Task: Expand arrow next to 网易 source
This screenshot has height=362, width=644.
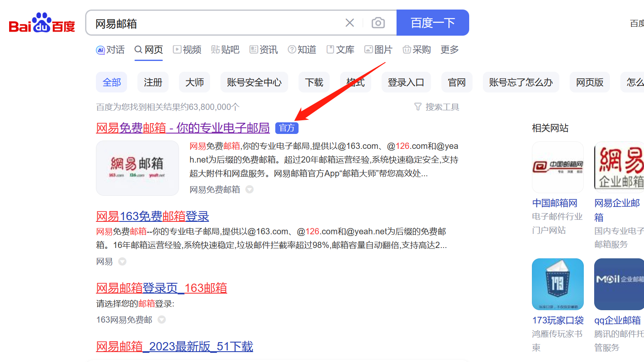Action: [122, 262]
